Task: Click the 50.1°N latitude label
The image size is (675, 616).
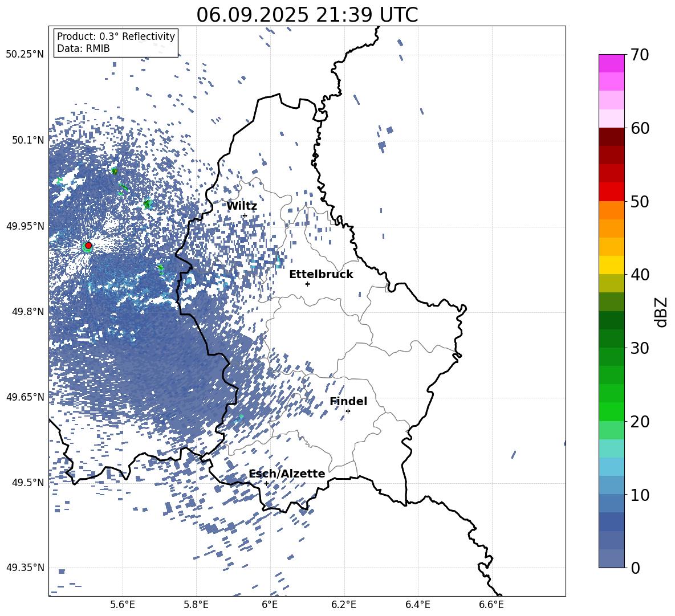Action: pos(28,140)
